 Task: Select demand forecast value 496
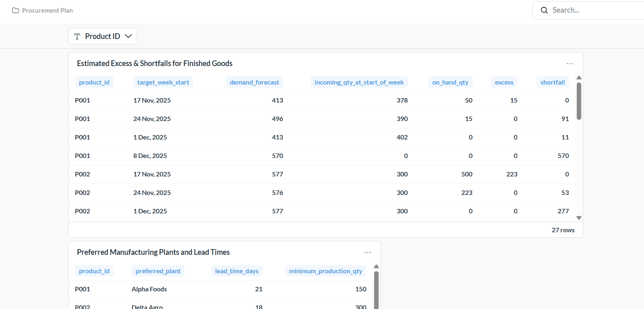(277, 119)
